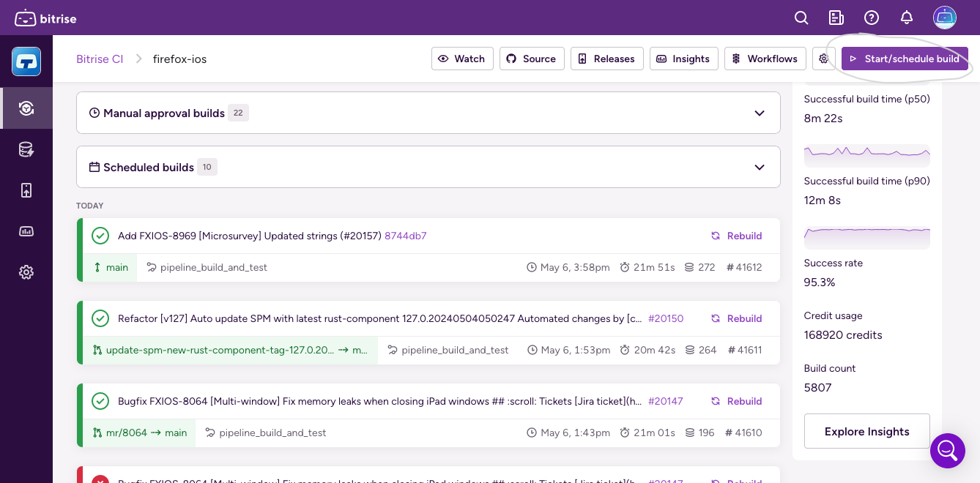Click the 'Add FXIOS-8969 [Microsurvey]' build title
The height and width of the screenshot is (483, 980).
(250, 236)
